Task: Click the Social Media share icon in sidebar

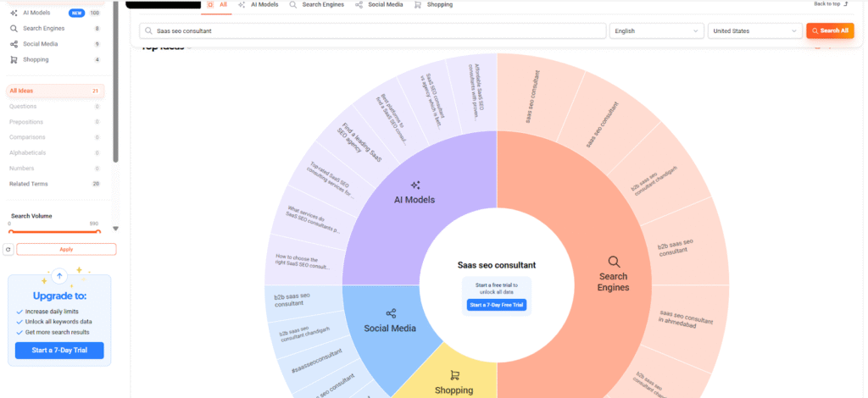Action: click(x=14, y=44)
